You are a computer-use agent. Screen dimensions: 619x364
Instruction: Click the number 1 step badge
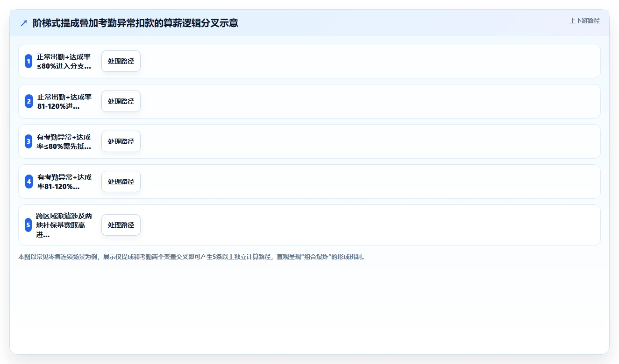[x=28, y=61]
